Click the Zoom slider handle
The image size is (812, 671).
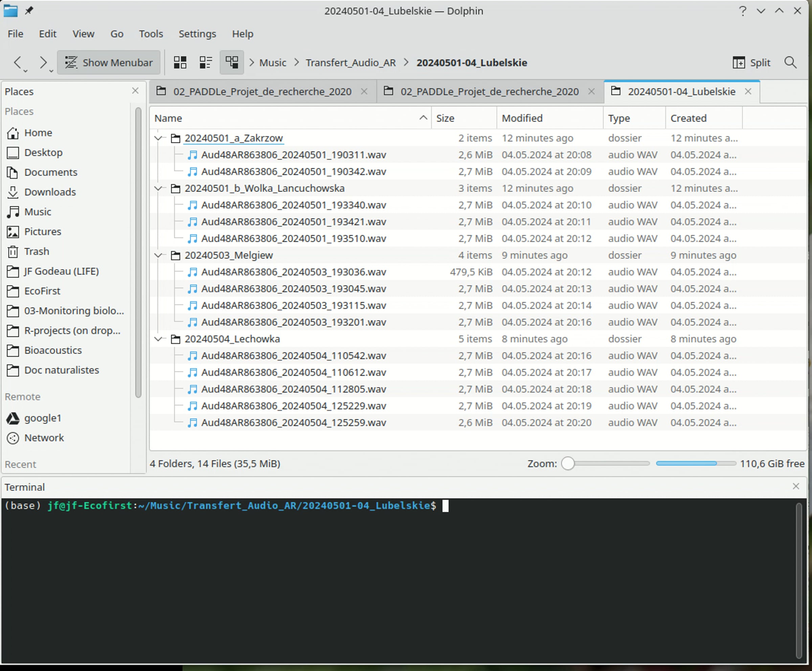[568, 463]
